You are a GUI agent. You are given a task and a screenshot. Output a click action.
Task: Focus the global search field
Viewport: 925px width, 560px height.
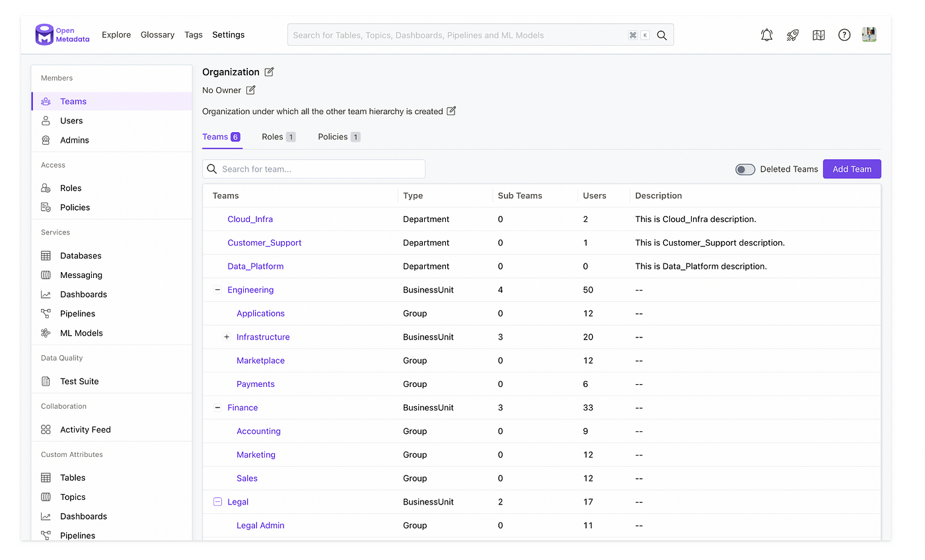pos(480,35)
